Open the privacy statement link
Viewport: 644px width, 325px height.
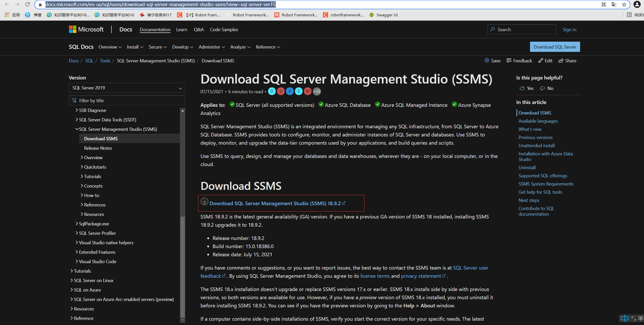coord(421,276)
